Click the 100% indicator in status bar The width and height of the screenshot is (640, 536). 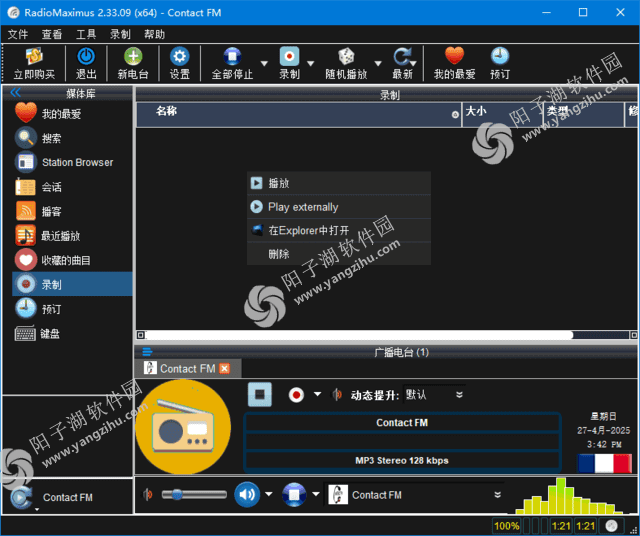507,526
